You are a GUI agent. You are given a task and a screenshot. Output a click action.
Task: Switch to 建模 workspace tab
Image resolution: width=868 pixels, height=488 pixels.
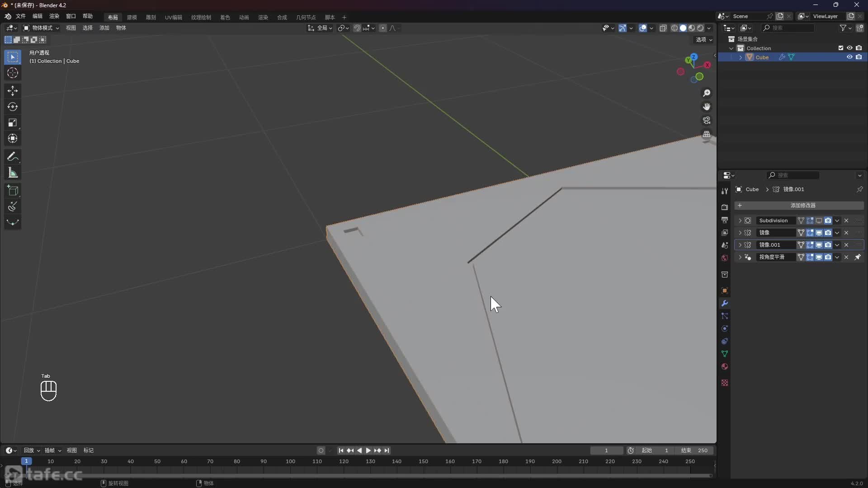coord(132,17)
